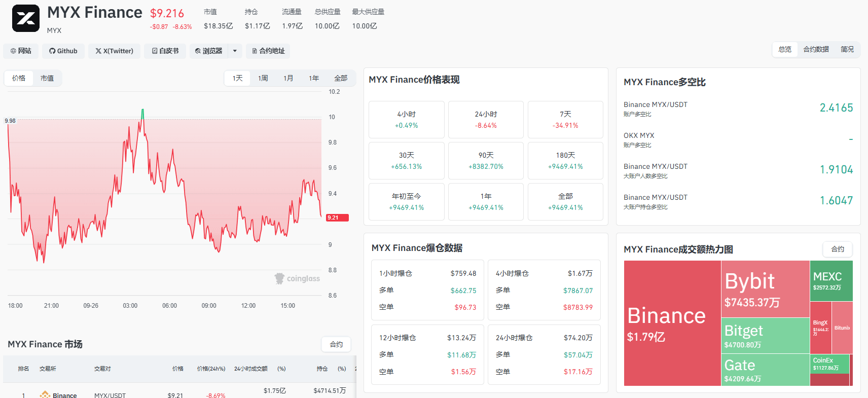This screenshot has height=398, width=868.
Task: Open the 浏览器 block explorer
Action: tap(209, 51)
